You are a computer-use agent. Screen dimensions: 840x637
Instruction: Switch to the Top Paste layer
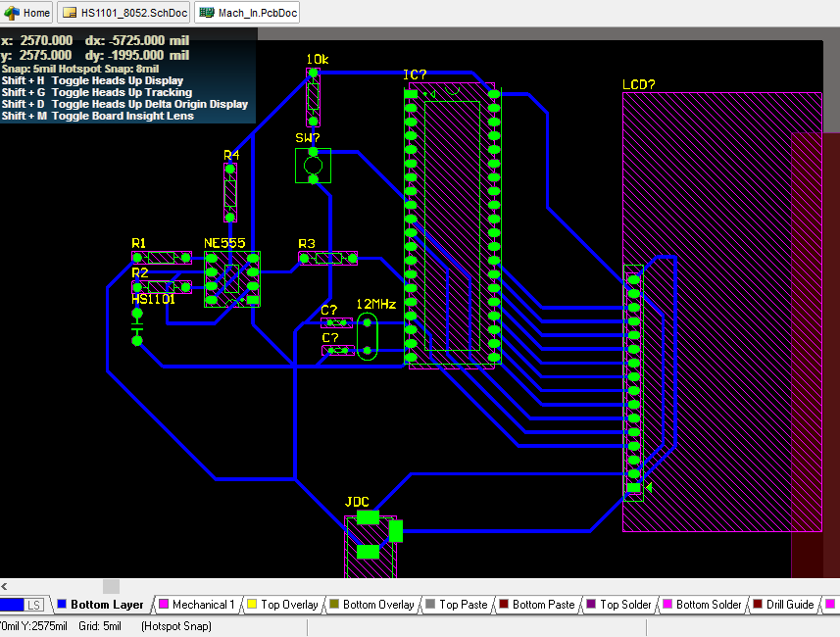pos(463,605)
